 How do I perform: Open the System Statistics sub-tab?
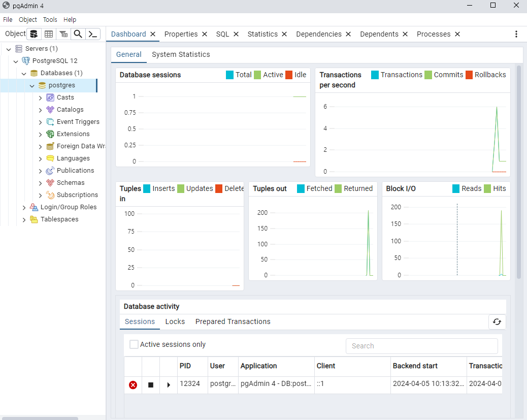click(181, 54)
